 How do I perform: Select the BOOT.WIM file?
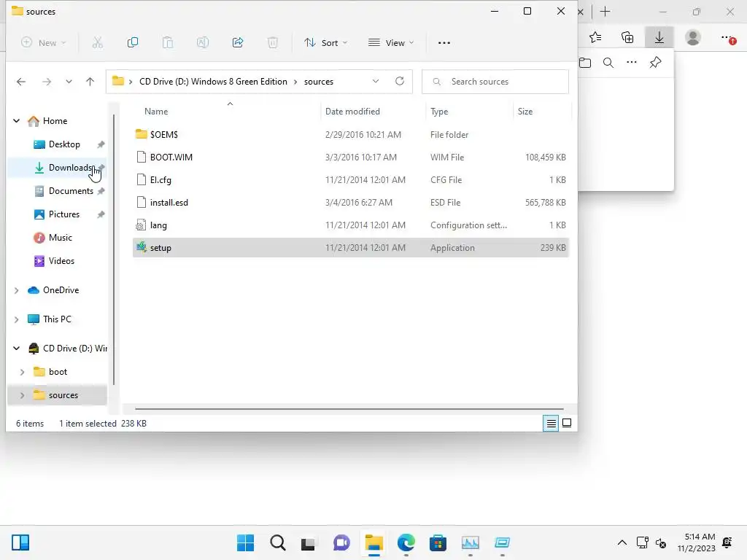pyautogui.click(x=351, y=157)
